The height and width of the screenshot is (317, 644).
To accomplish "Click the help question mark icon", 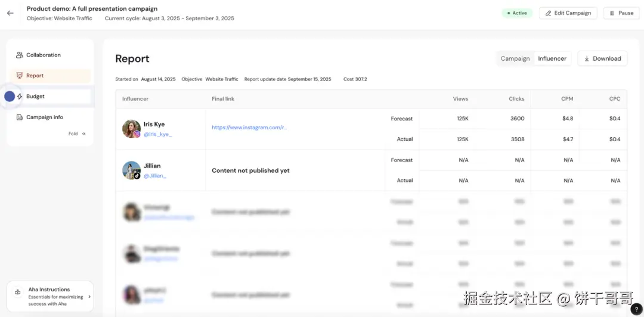I will [x=636, y=309].
